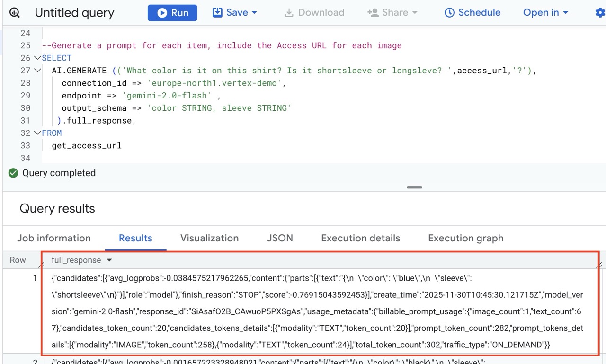Viewport: 606px width, 364px height.
Task: View the Execution details tab
Action: tap(360, 238)
